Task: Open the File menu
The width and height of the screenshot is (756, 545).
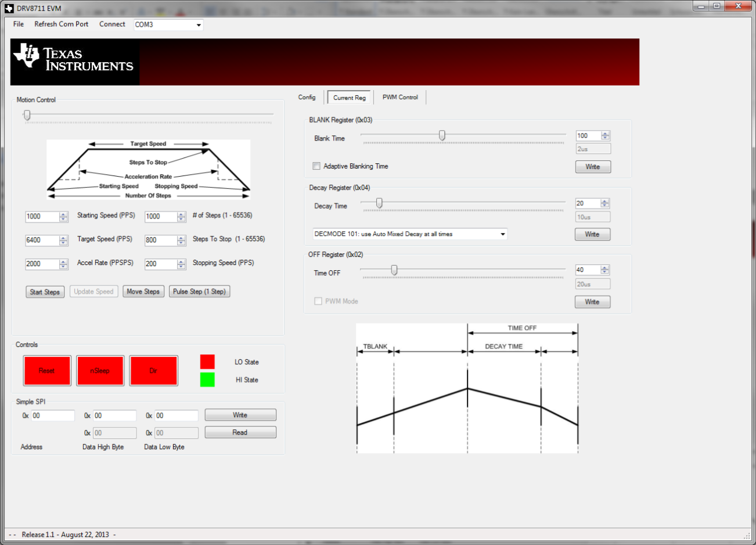Action: click(19, 24)
